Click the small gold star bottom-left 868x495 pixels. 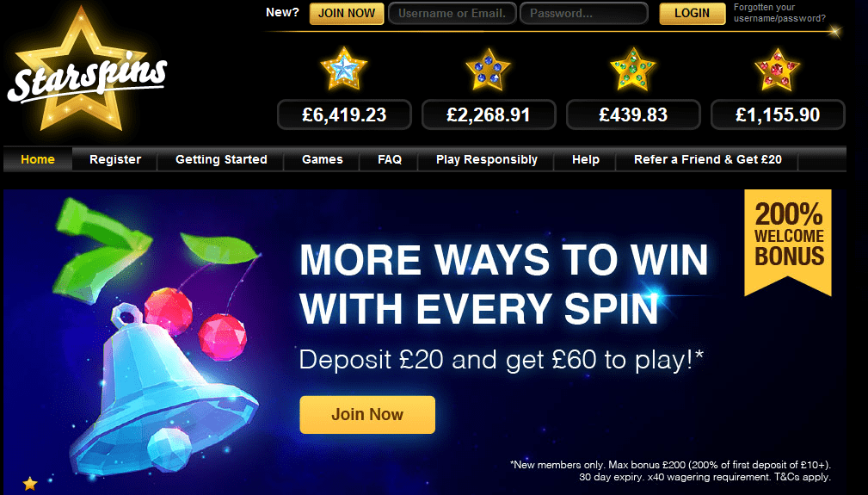[x=30, y=483]
